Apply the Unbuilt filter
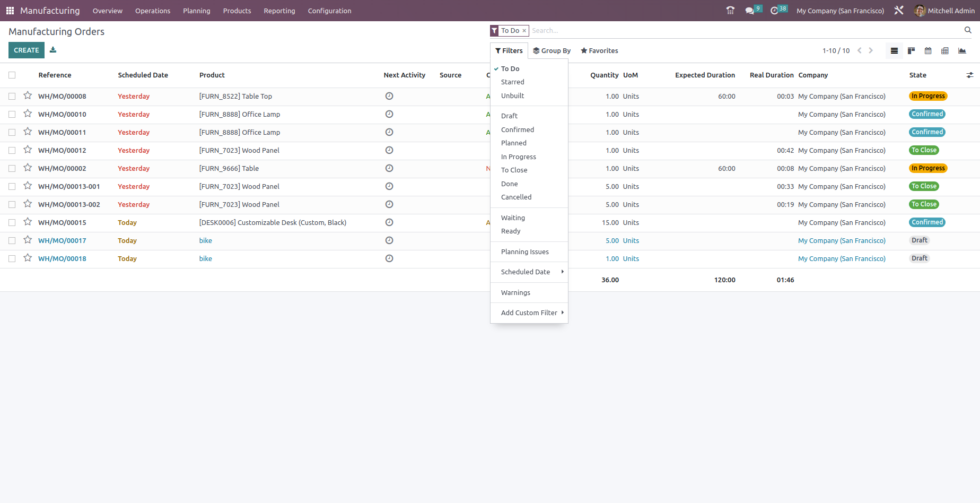The image size is (980, 503). (x=529, y=96)
